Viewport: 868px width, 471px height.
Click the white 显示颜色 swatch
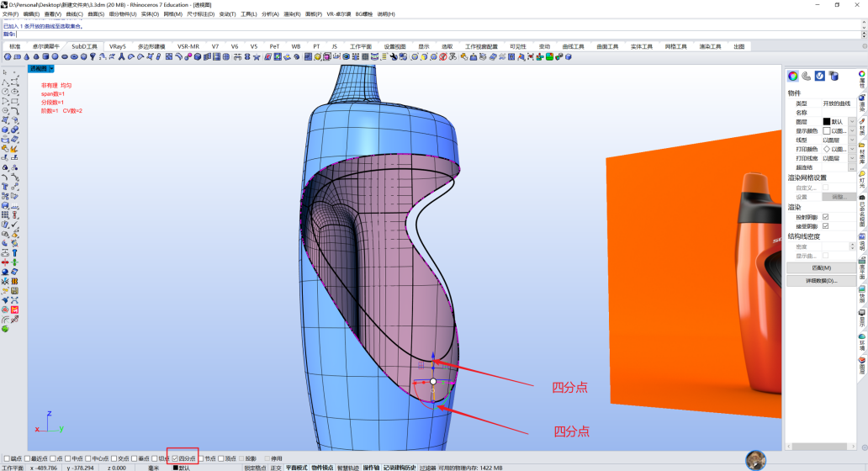pyautogui.click(x=827, y=131)
